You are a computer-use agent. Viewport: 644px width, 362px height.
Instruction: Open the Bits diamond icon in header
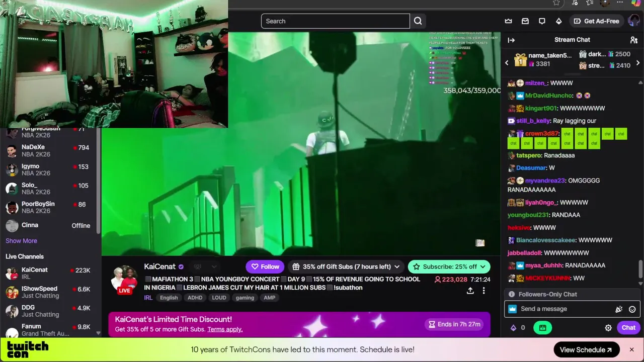(558, 21)
